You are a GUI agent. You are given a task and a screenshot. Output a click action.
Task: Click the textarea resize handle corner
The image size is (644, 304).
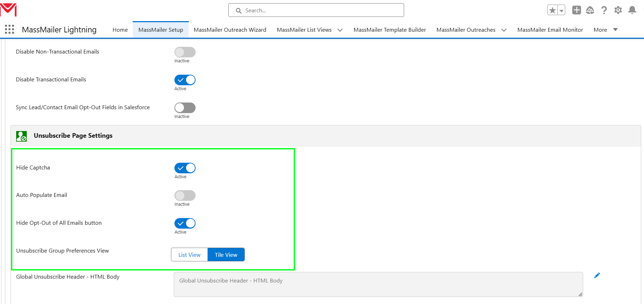[580, 294]
